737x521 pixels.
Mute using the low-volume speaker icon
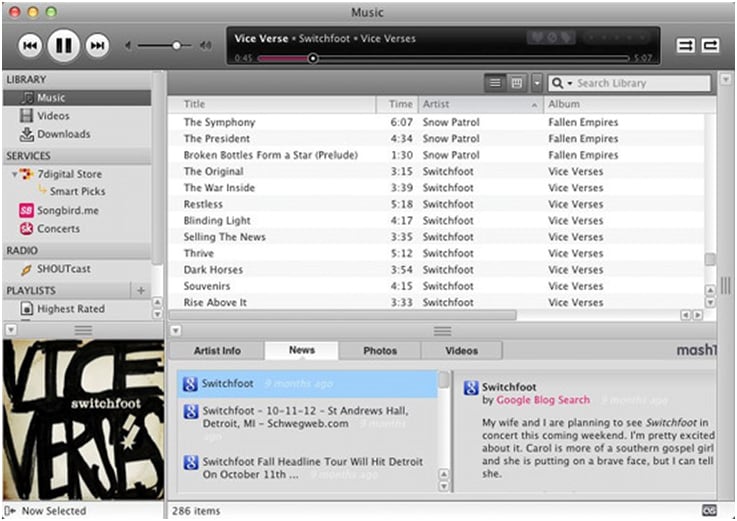click(127, 46)
